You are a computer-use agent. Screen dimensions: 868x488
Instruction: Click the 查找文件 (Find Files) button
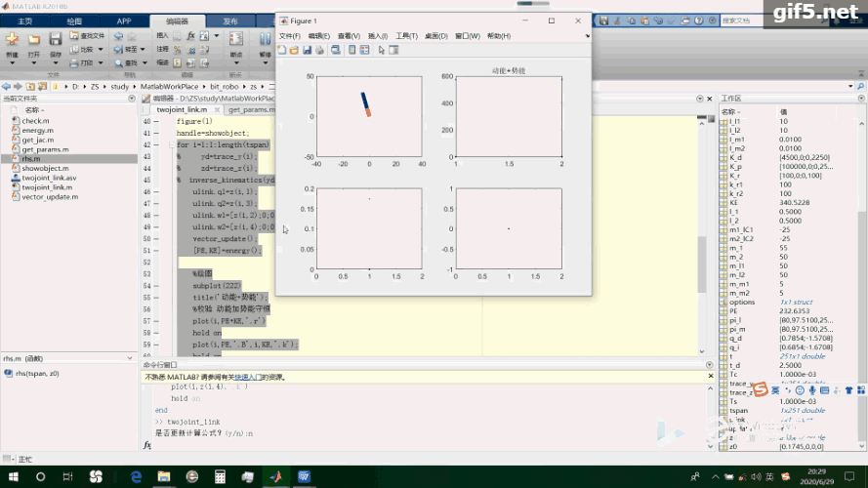click(89, 36)
